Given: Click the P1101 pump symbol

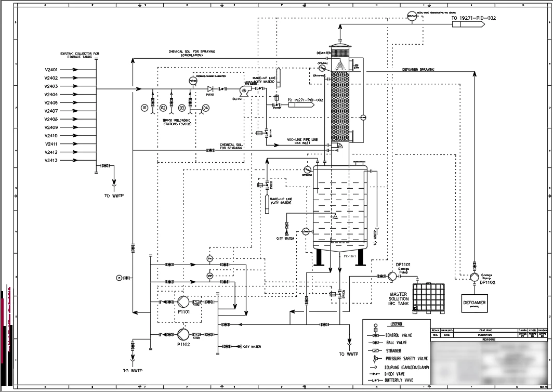Looking at the screenshot, I should coord(183,302).
